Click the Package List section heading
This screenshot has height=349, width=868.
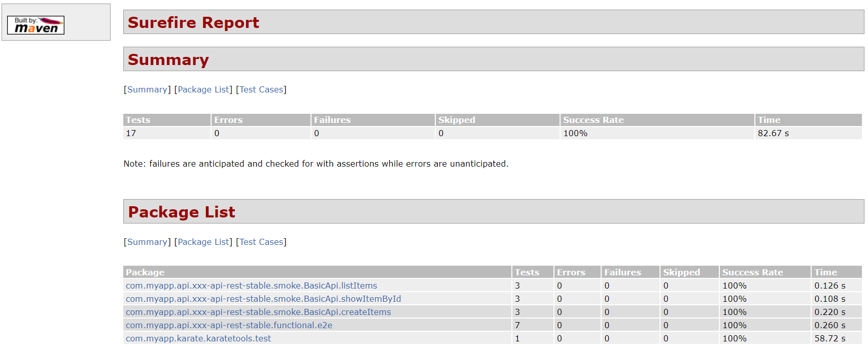(182, 212)
